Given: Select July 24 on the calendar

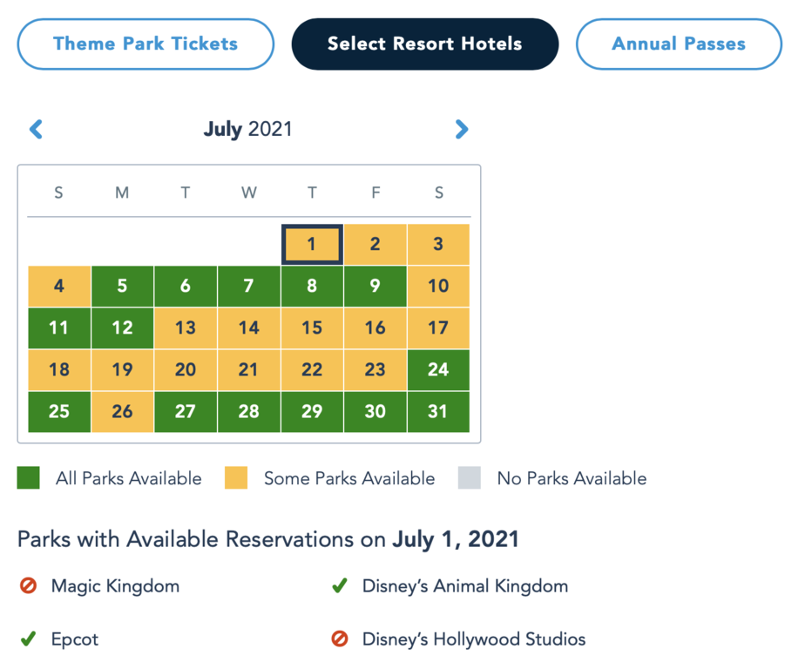Looking at the screenshot, I should click(x=438, y=369).
